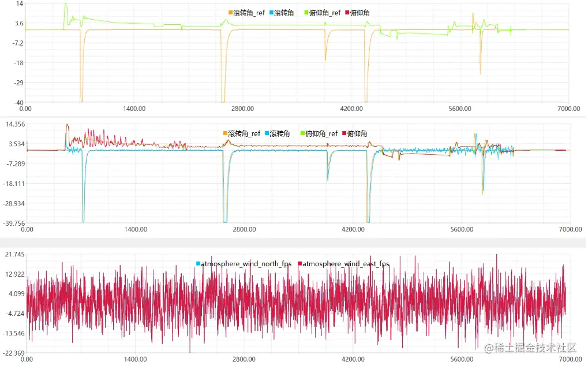Click x-axis label 1400.00 on middle chart
Viewport: 588px width, 365px height.
pyautogui.click(x=136, y=229)
